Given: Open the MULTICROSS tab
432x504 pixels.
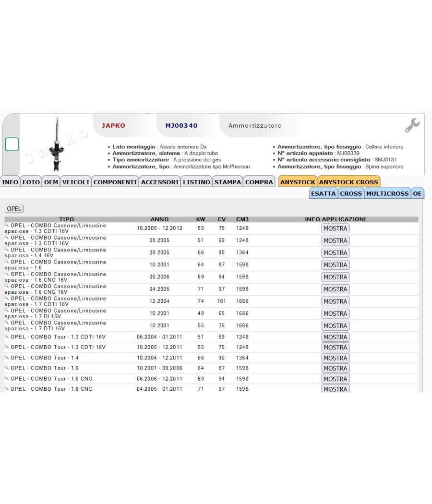Looking at the screenshot, I should point(387,193).
